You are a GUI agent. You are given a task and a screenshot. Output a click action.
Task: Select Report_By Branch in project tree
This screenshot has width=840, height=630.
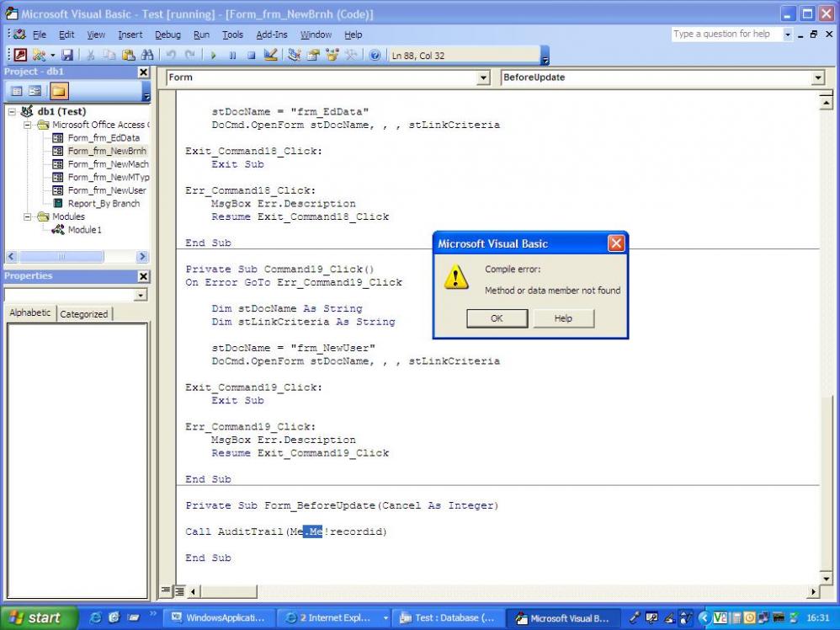(104, 204)
